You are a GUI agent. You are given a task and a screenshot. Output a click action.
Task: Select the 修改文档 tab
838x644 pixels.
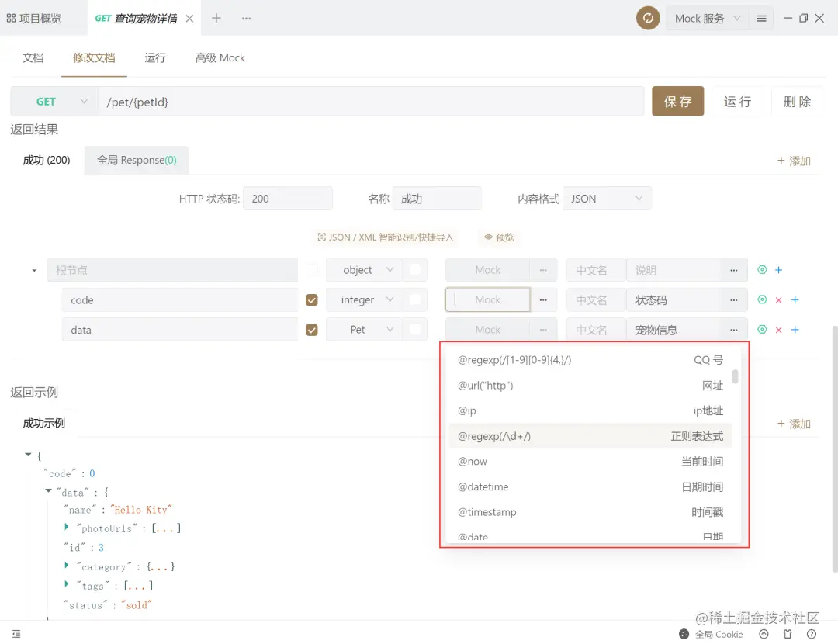click(x=94, y=57)
